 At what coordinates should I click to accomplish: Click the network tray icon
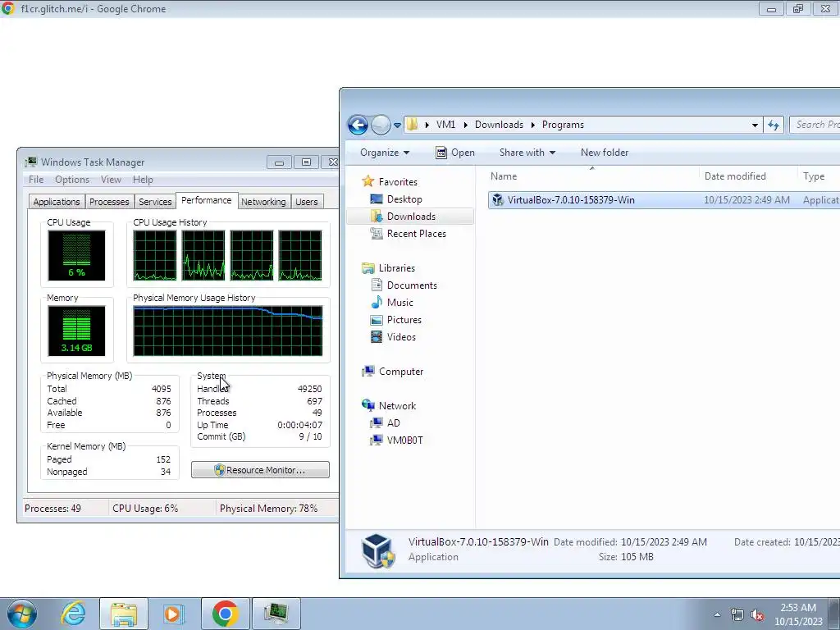coord(737,614)
